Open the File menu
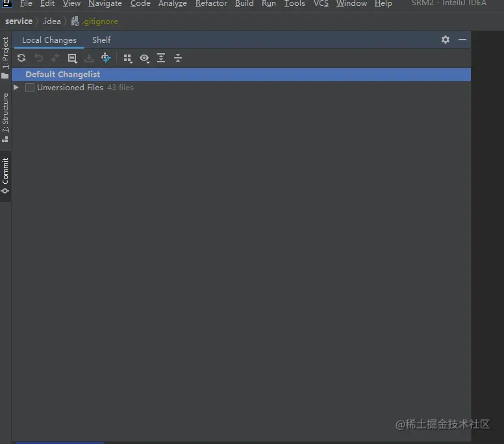This screenshot has height=444, width=504. click(x=26, y=3)
